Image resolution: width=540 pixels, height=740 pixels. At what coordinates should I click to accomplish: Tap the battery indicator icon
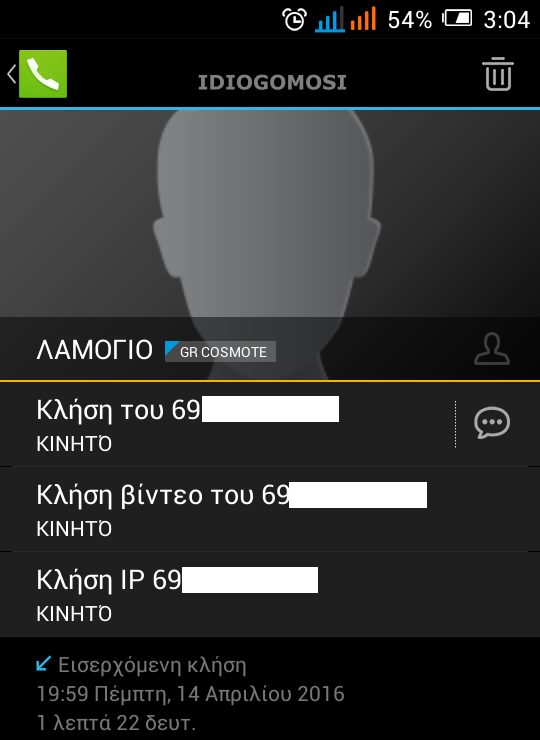click(457, 19)
